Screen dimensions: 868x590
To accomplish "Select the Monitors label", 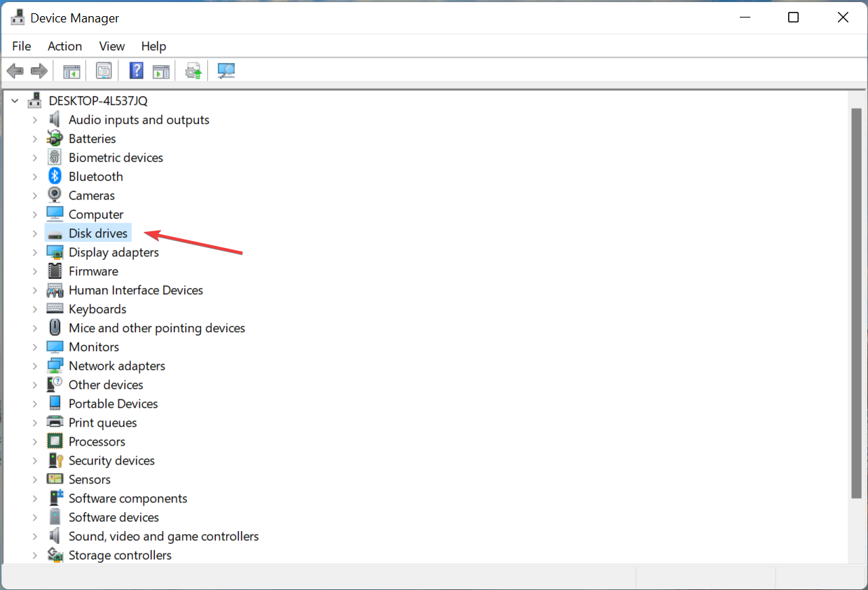I will [x=94, y=347].
